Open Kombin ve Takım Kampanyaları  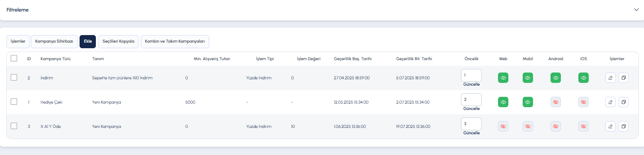[175, 41]
